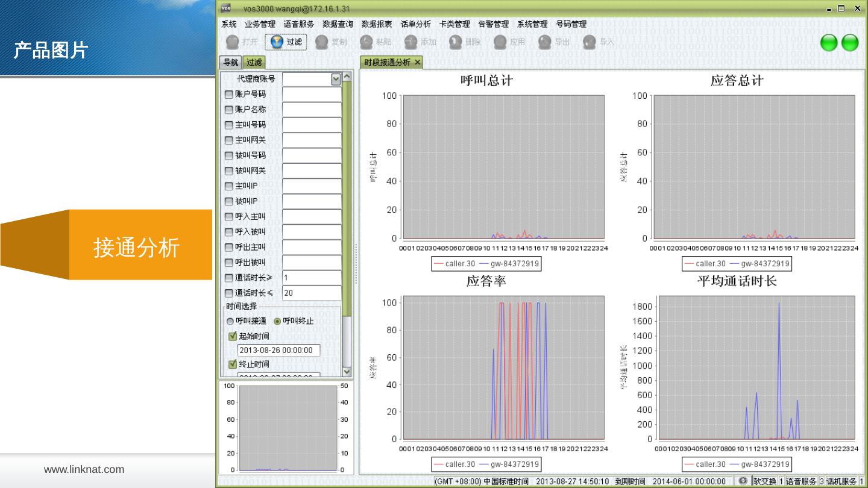868x488 pixels.
Task: Uncheck the 起始时间 checkbox
Action: (233, 336)
